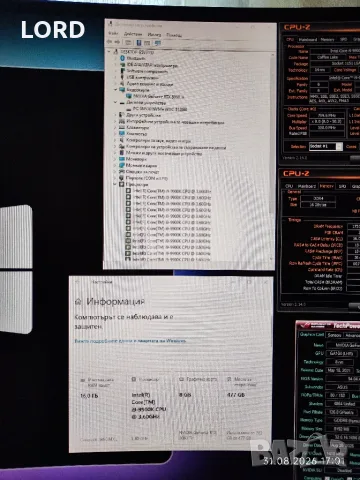
Task: Open the Действие menu in Device Manager
Action: click(x=133, y=34)
